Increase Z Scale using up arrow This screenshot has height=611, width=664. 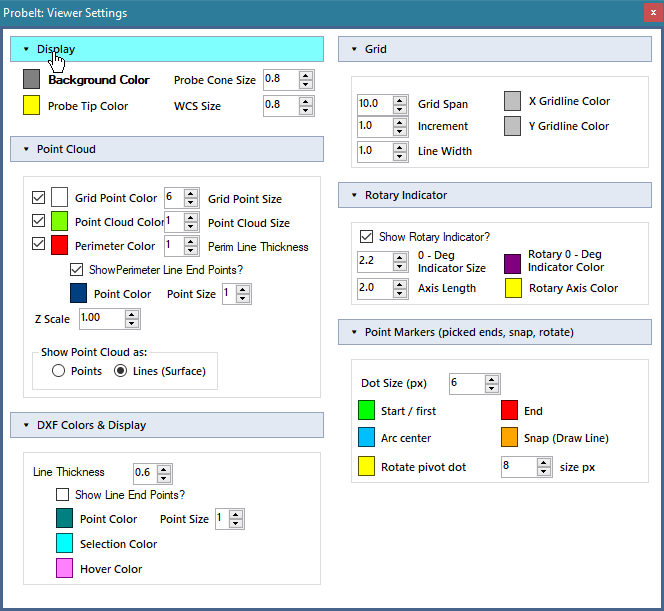click(132, 315)
